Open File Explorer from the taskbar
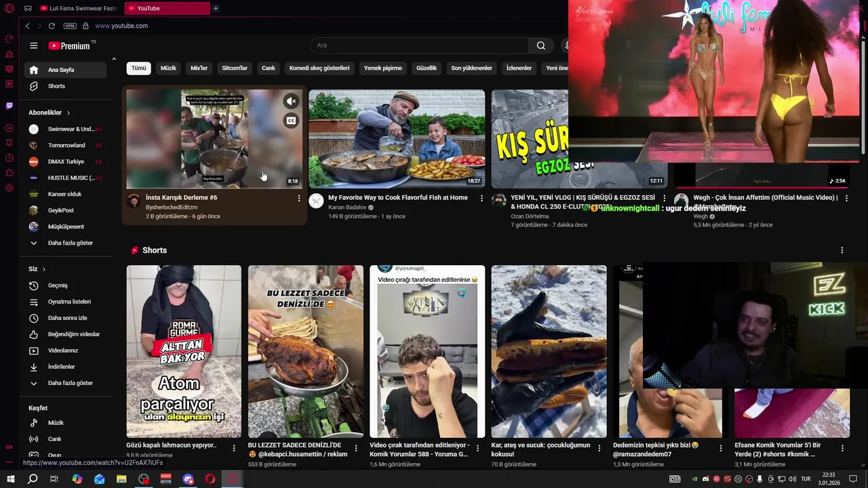868x488 pixels. point(121,479)
